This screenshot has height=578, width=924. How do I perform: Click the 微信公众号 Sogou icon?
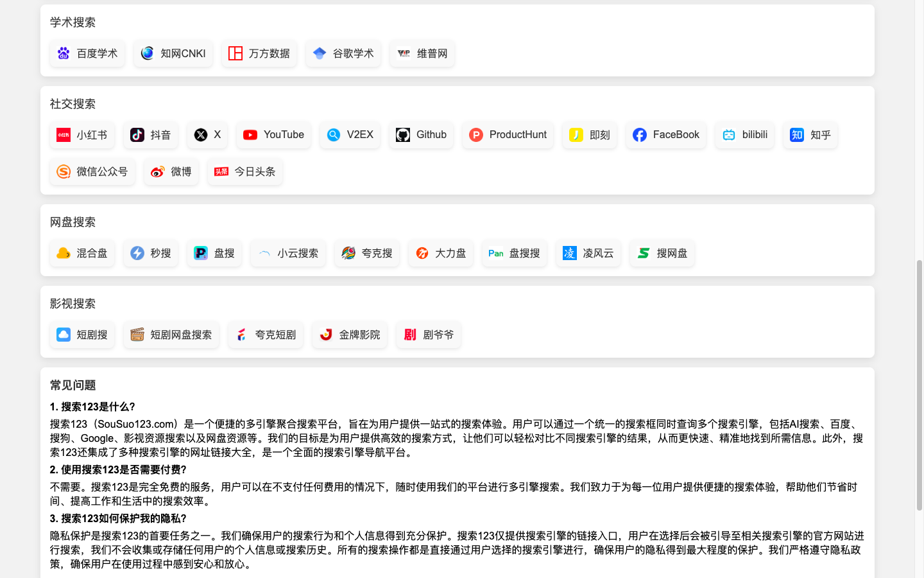coord(64,171)
